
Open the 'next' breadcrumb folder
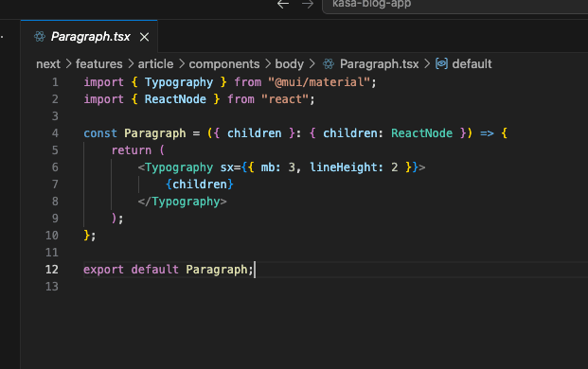48,64
